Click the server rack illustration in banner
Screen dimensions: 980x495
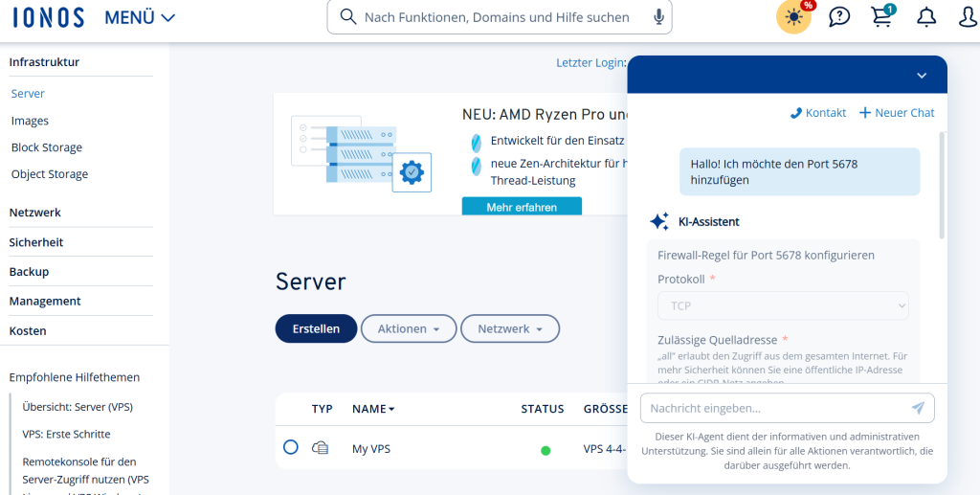click(361, 154)
